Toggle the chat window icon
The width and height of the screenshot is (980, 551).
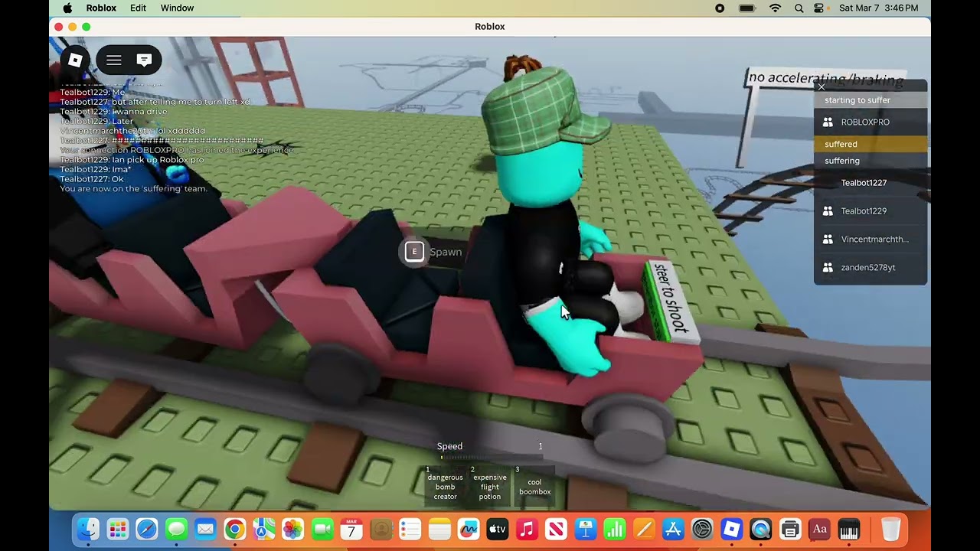pos(144,60)
